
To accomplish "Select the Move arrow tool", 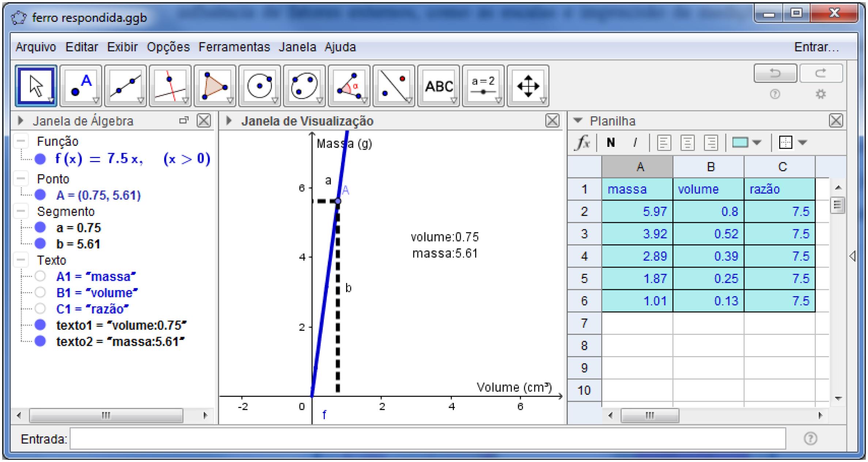I will click(35, 86).
